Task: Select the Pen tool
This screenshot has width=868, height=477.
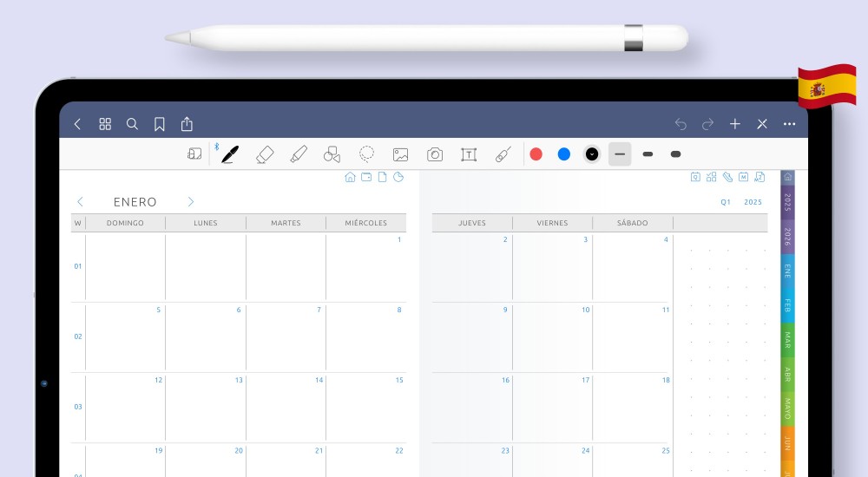Action: (x=230, y=154)
